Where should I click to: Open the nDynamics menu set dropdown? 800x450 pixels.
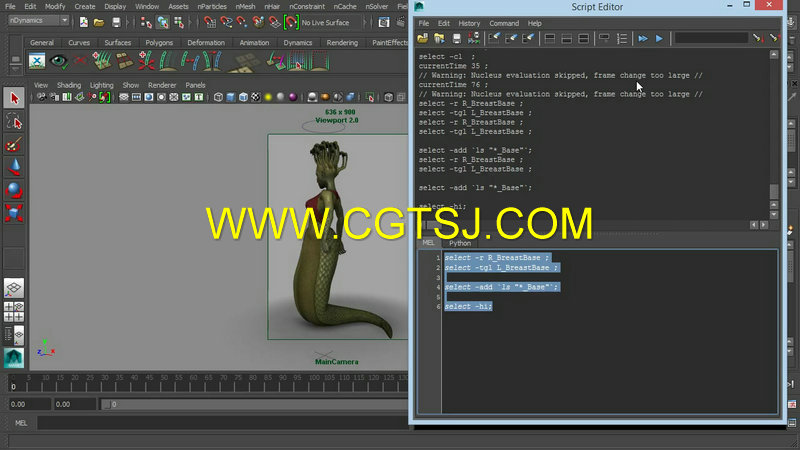click(38, 20)
